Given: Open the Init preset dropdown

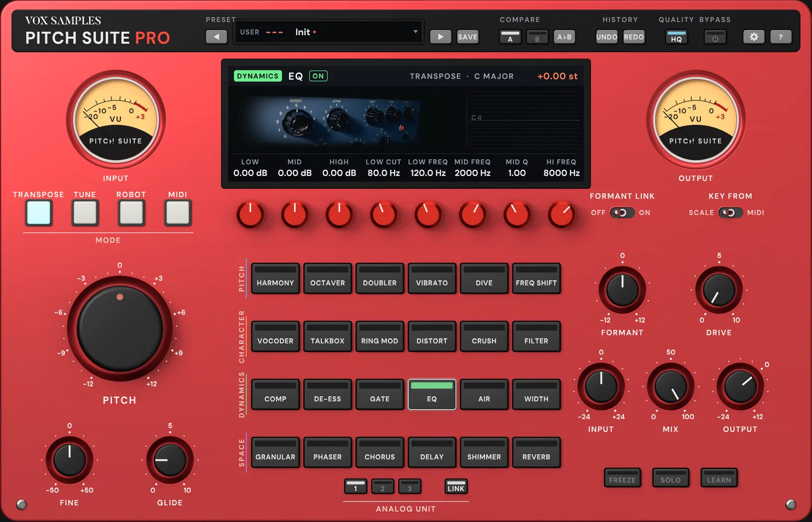Looking at the screenshot, I should (329, 32).
